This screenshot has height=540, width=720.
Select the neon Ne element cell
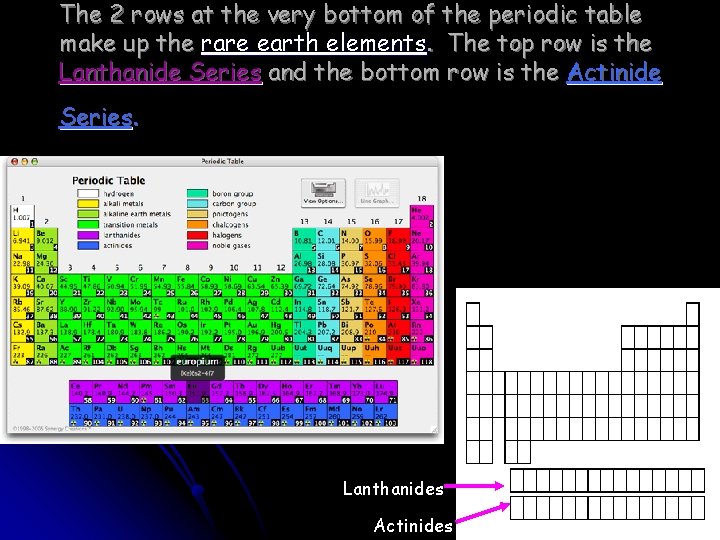click(x=422, y=239)
